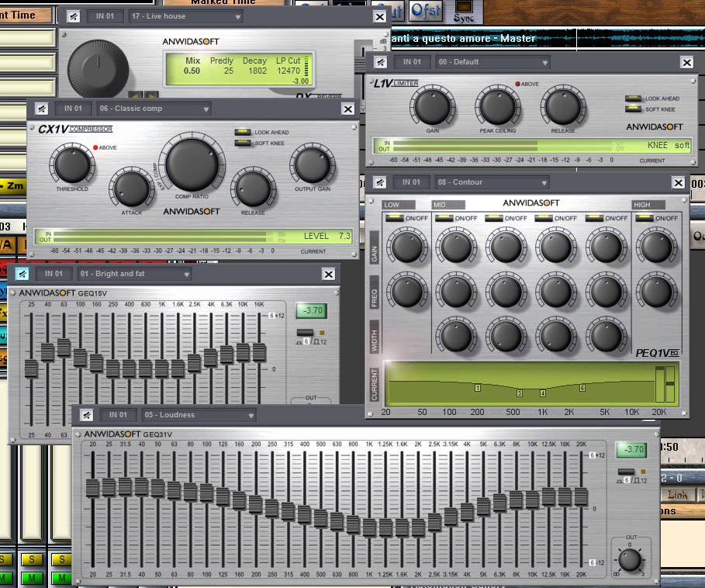Click bypass icon in Bright and fat window
The image size is (705, 588).
click(22, 274)
